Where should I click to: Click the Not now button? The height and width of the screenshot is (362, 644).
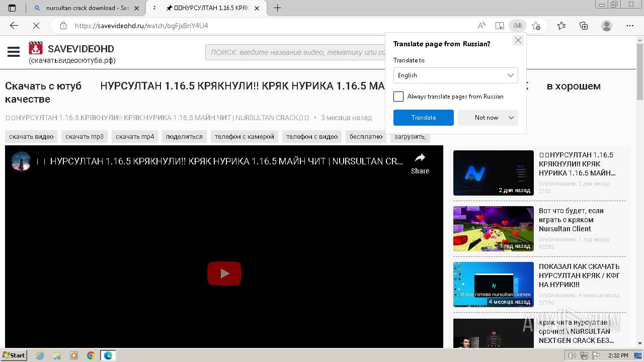coord(487,118)
